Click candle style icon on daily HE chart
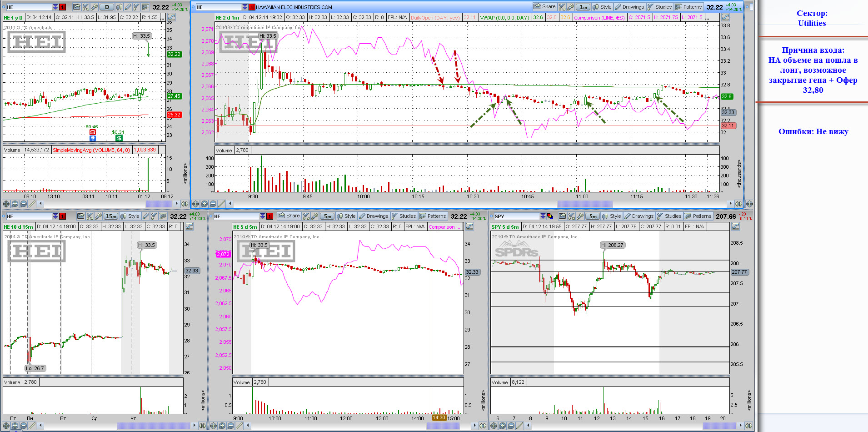The height and width of the screenshot is (432, 868). pyautogui.click(x=120, y=7)
